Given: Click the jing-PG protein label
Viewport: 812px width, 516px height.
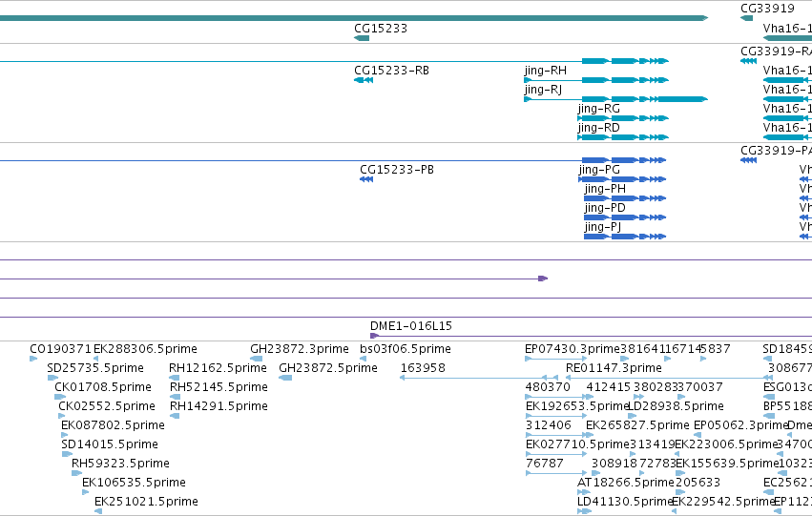Looking at the screenshot, I should point(599,170).
